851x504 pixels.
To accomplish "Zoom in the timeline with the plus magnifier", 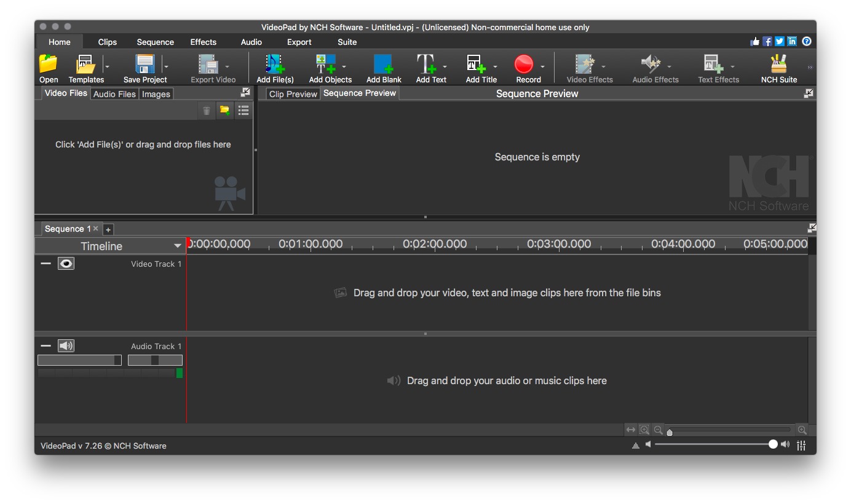I will (x=802, y=430).
